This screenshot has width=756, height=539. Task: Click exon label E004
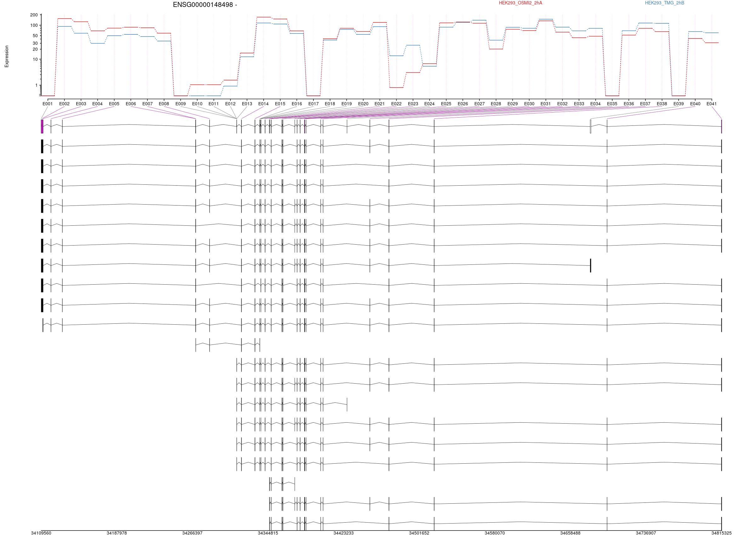tap(97, 104)
